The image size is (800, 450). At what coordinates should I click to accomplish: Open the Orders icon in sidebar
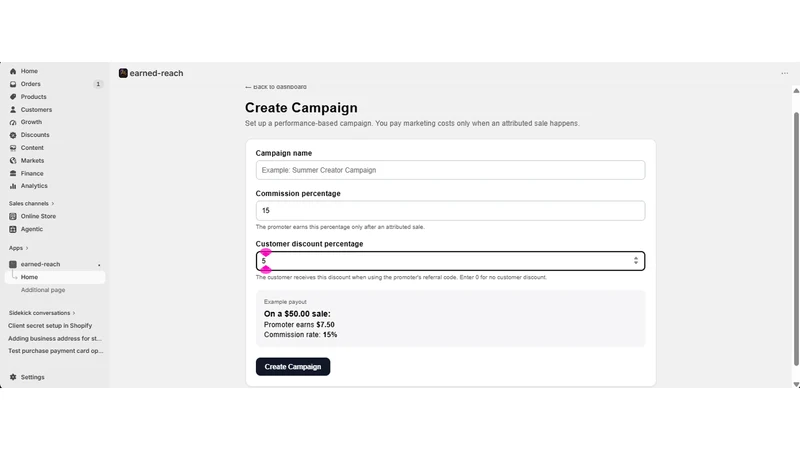click(13, 84)
